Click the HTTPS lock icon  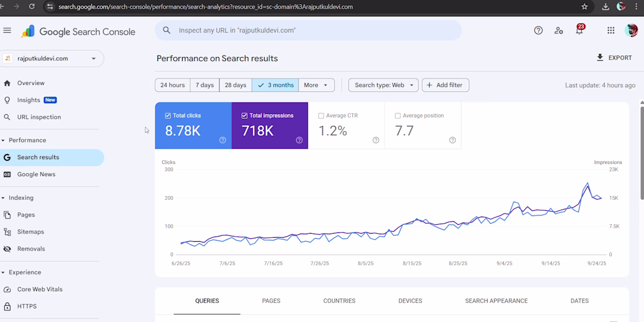coord(7,306)
